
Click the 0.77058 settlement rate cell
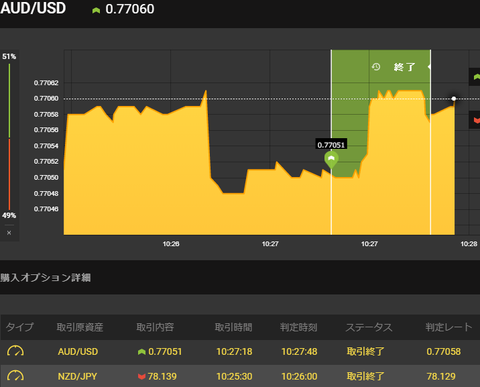443,352
